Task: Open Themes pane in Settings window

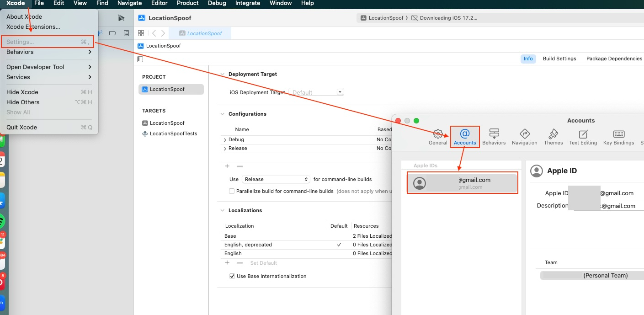Action: pos(554,137)
